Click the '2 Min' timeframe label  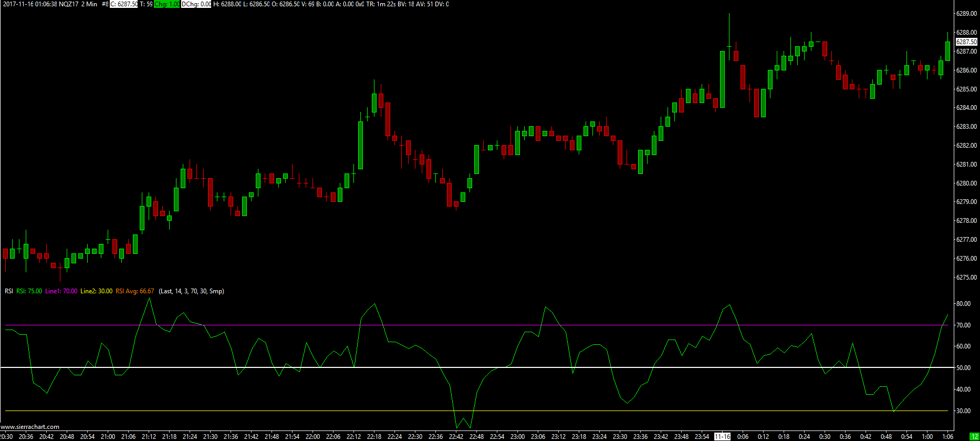pos(89,4)
